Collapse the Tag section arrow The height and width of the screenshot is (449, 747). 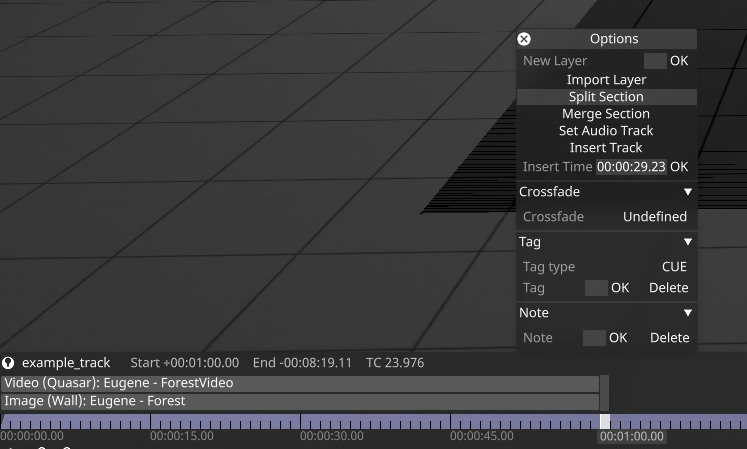click(x=687, y=242)
